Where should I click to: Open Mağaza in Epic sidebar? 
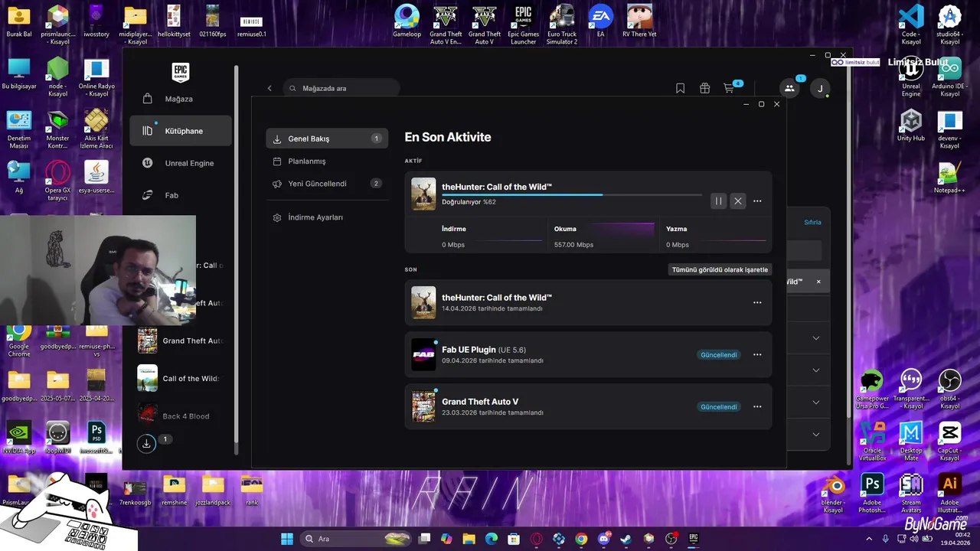click(181, 99)
